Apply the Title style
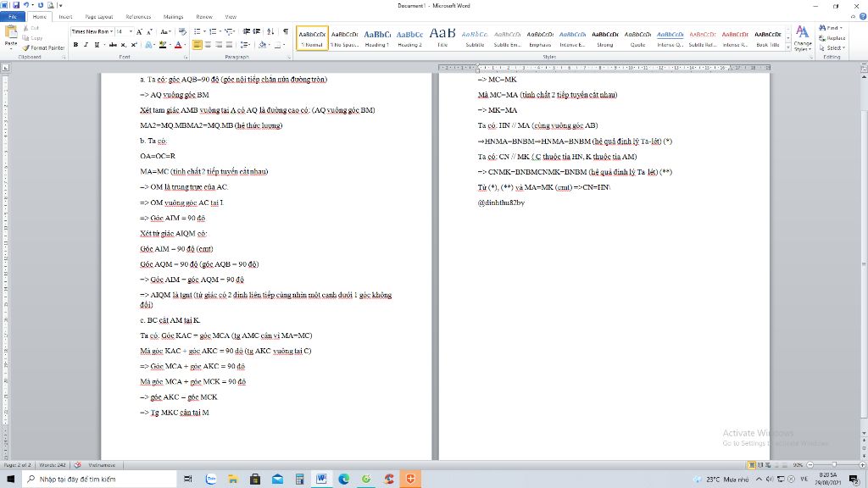Image resolution: width=868 pixels, height=488 pixels. [x=442, y=37]
